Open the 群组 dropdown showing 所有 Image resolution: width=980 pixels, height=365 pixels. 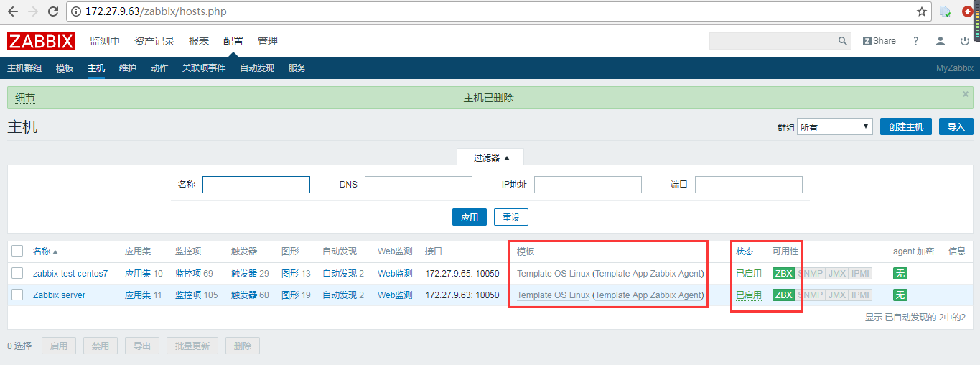tap(835, 127)
